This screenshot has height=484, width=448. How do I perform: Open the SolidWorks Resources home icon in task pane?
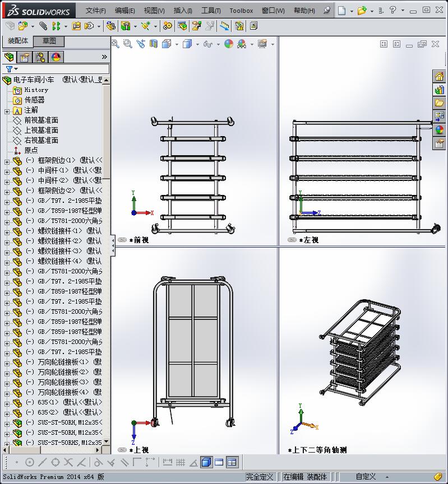point(439,76)
